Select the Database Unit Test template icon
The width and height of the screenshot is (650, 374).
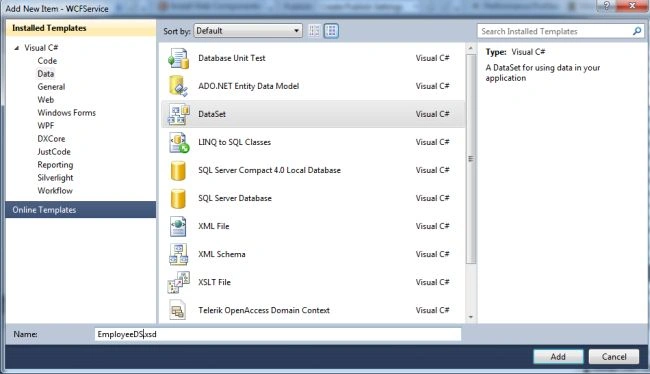pos(178,58)
